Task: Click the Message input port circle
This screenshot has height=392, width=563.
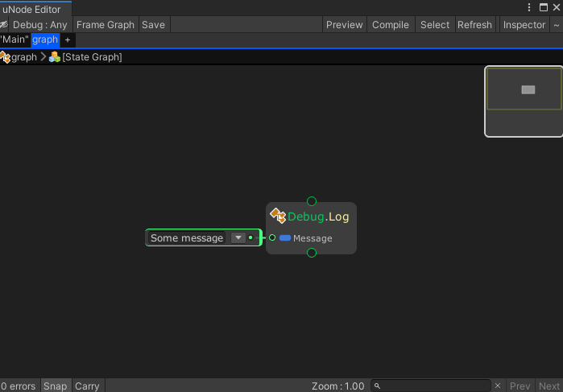Action: 272,237
